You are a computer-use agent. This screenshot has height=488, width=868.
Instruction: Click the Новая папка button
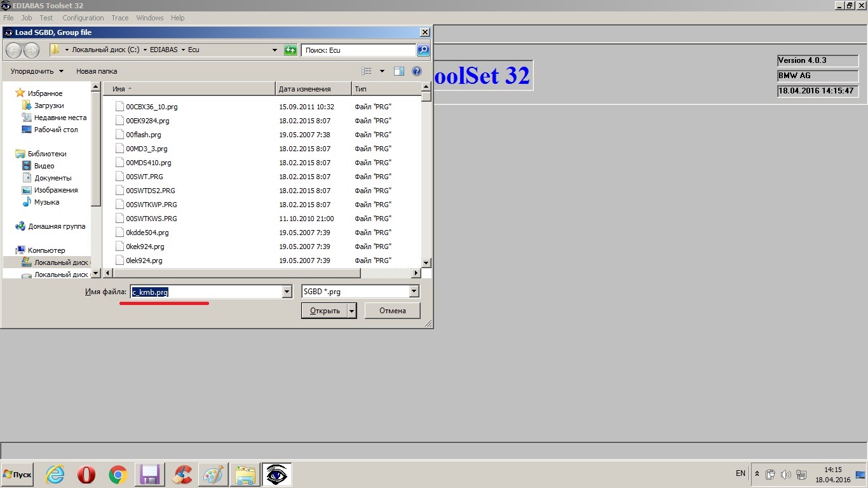click(x=97, y=71)
